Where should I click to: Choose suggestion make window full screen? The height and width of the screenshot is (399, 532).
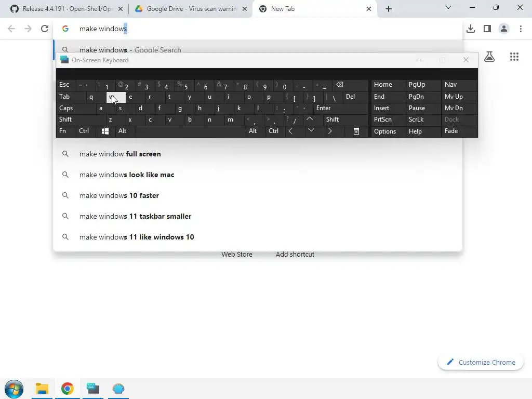258,154
